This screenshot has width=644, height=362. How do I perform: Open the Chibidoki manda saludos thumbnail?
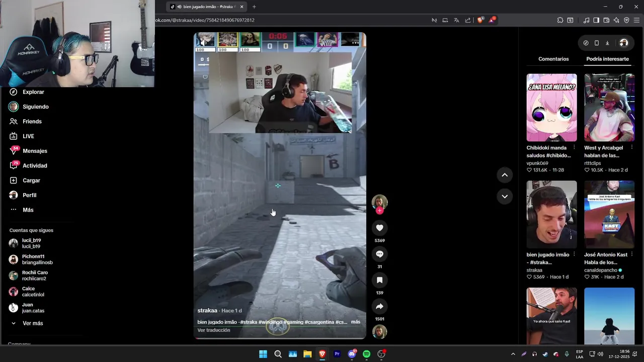(x=551, y=108)
